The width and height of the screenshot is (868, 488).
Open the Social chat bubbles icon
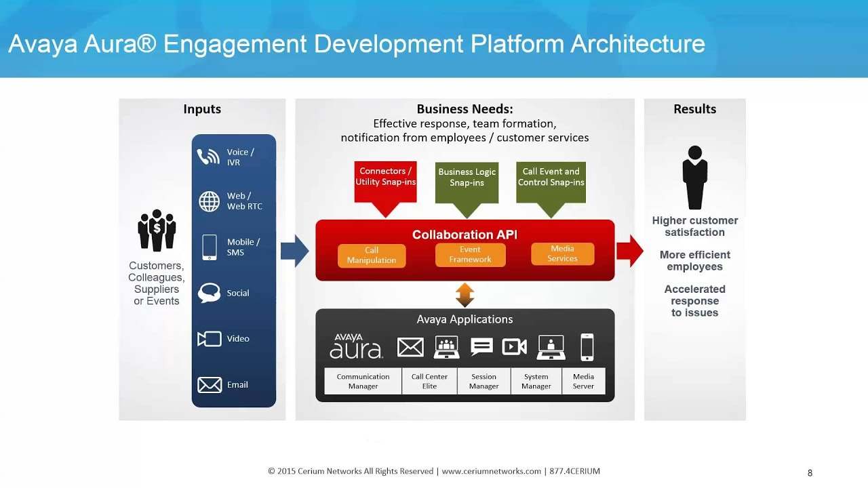coord(208,292)
